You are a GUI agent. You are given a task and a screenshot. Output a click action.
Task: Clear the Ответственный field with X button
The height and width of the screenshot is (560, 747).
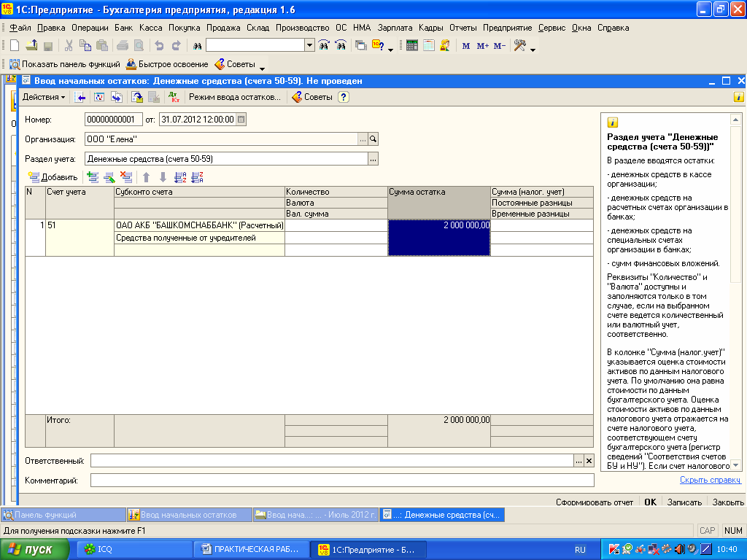point(589,461)
